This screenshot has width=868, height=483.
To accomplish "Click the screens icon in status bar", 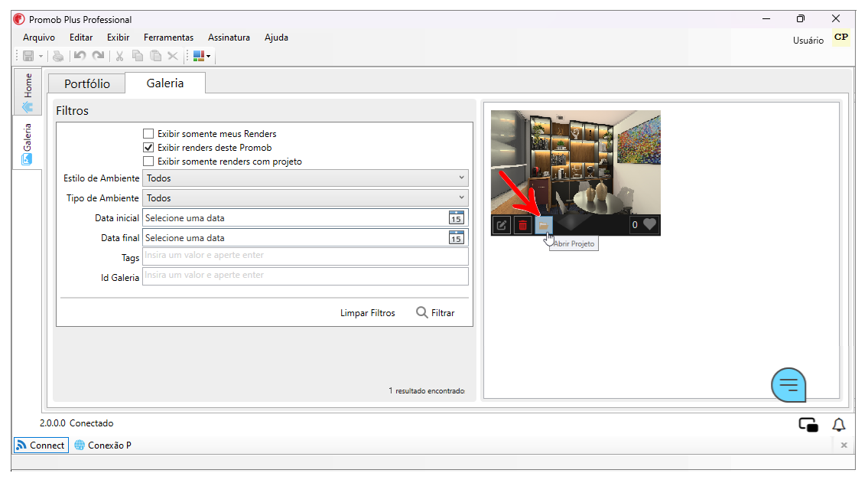I will coord(808,425).
